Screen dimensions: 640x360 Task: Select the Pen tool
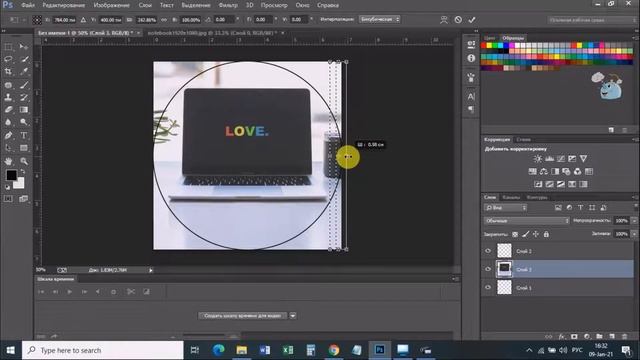coord(8,135)
